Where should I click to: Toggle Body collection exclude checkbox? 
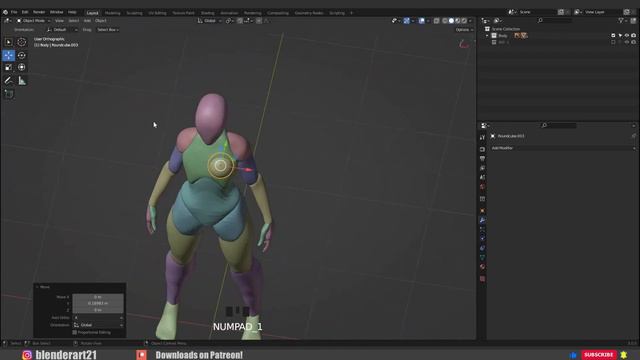tap(613, 36)
